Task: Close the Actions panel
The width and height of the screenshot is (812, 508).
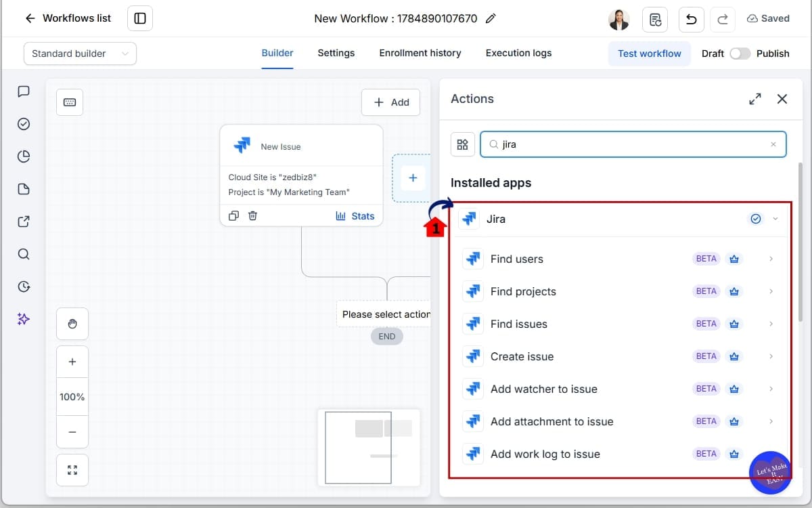Action: tap(782, 99)
